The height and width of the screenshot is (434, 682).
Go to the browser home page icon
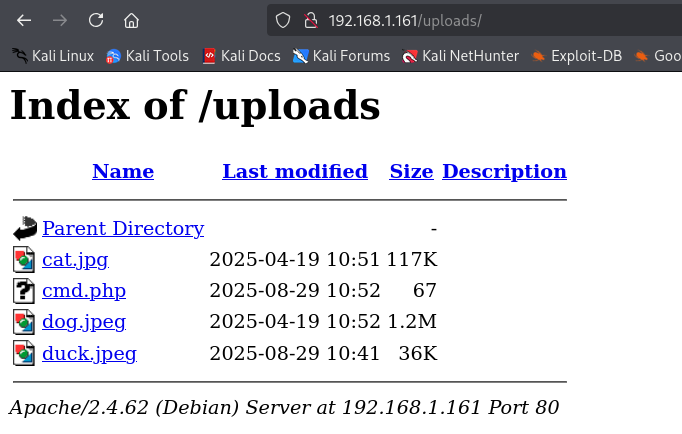pos(131,20)
